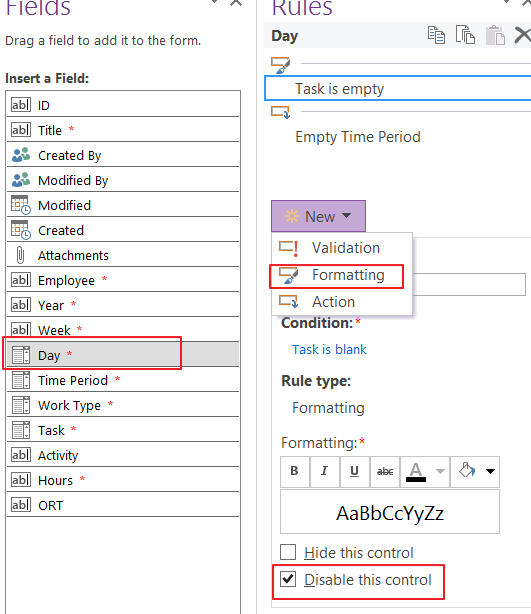Uncheck Disable this control checkbox
This screenshot has height=614, width=531.
pyautogui.click(x=288, y=579)
